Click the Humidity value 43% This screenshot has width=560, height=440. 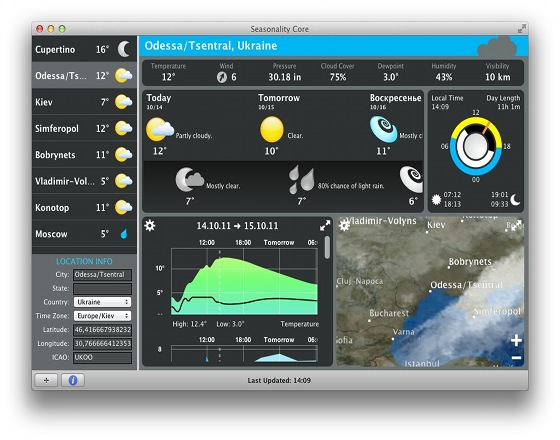[x=444, y=77]
